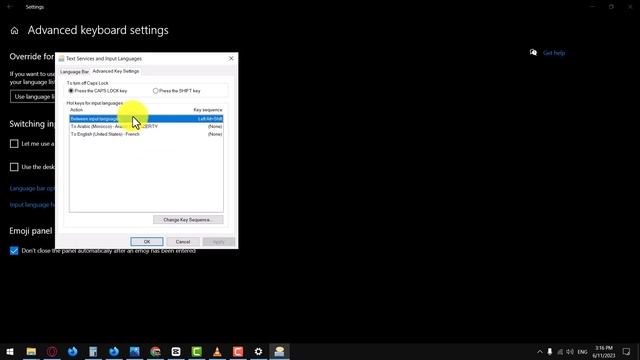Click the Action column header
Screen dimensions: 640x360
tap(76, 110)
